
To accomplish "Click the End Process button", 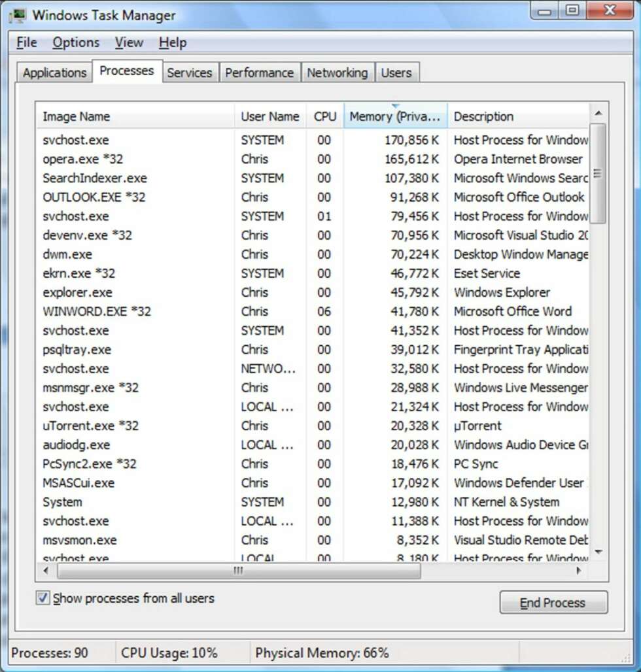I will (553, 603).
